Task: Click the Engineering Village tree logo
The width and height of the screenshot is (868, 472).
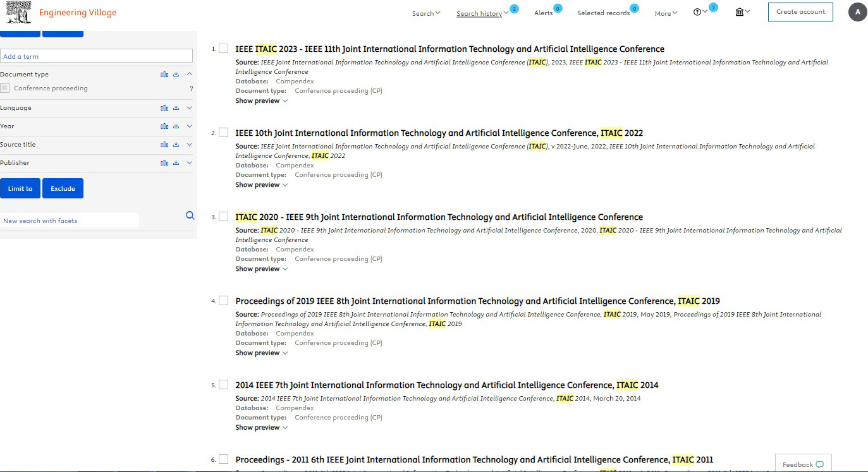Action: click(x=17, y=12)
